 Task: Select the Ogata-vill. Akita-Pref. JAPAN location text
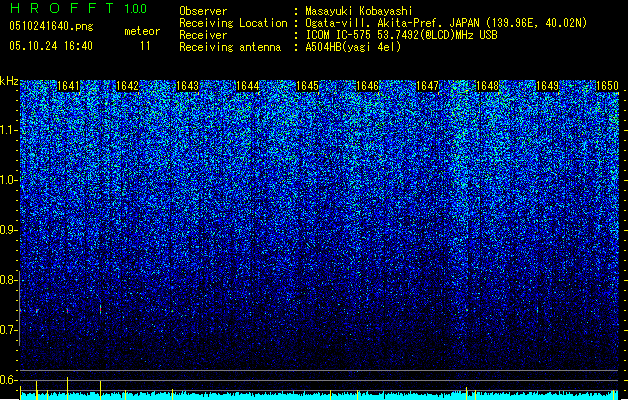[446, 23]
